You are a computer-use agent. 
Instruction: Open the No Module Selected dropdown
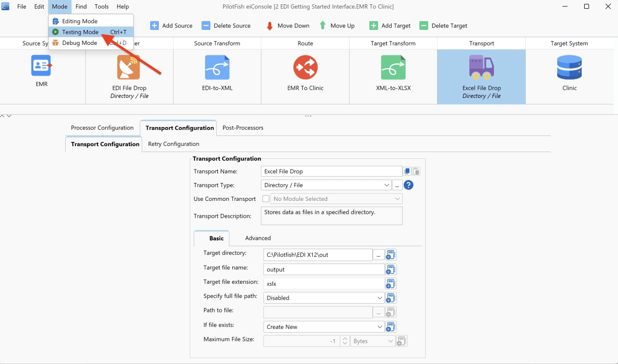point(337,199)
